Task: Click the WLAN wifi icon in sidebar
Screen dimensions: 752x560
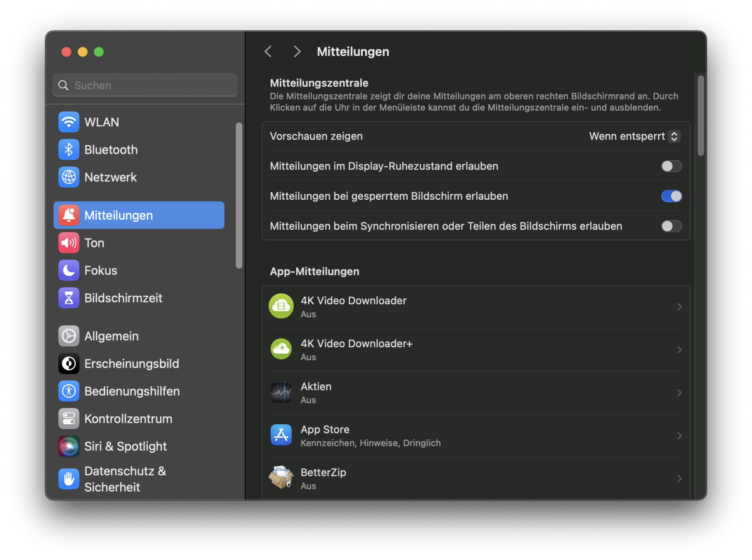Action: point(69,122)
